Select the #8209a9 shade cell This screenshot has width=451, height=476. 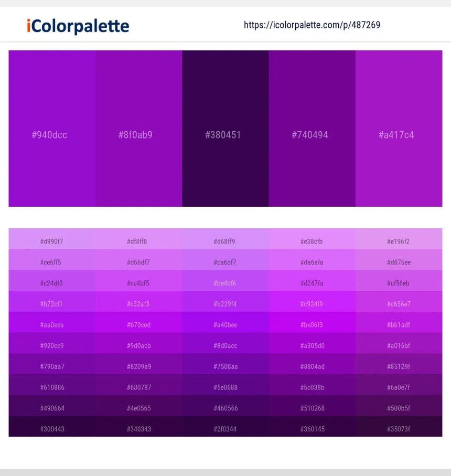(x=138, y=364)
